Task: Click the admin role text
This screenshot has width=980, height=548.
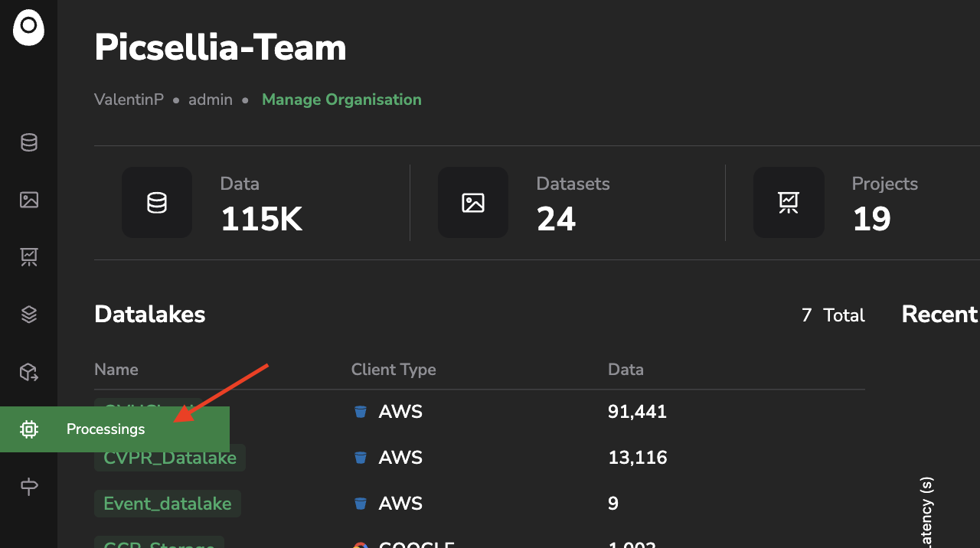Action: (x=211, y=99)
